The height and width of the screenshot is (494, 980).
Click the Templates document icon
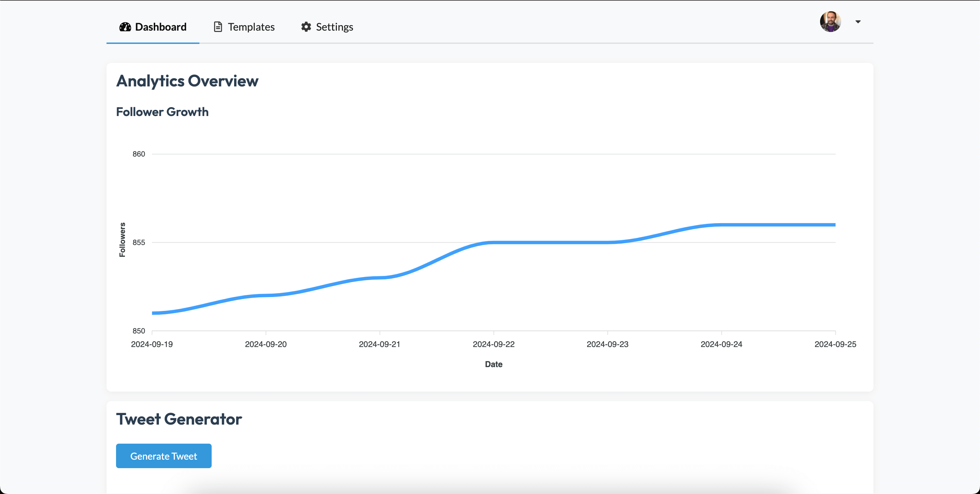pyautogui.click(x=218, y=27)
